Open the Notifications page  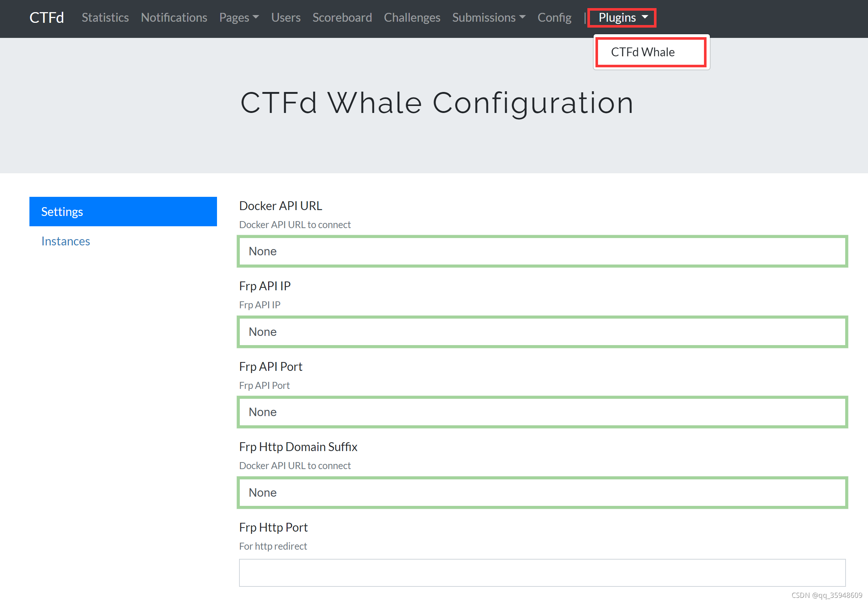174,17
